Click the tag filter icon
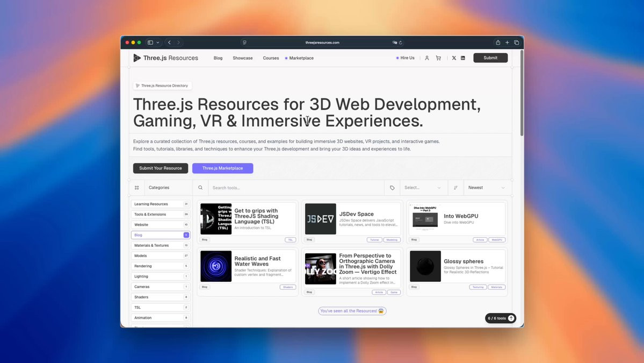The width and height of the screenshot is (644, 363). pos(392,188)
